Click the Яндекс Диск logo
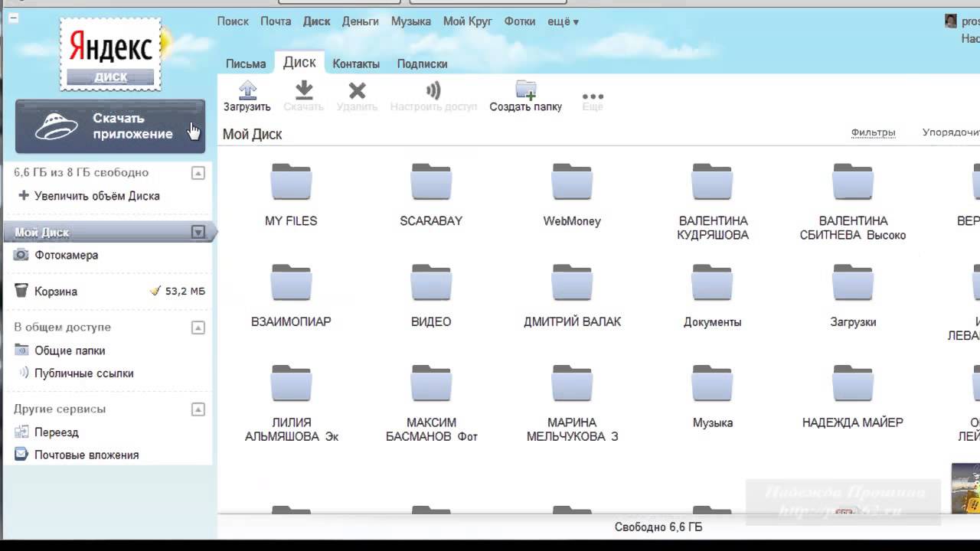The width and height of the screenshot is (980, 551). coord(111,54)
